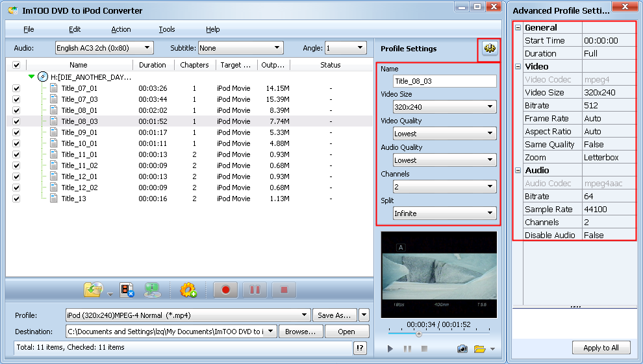Open the Subtitle dropdown
Screen dimensions: 643x364
[x=241, y=48]
